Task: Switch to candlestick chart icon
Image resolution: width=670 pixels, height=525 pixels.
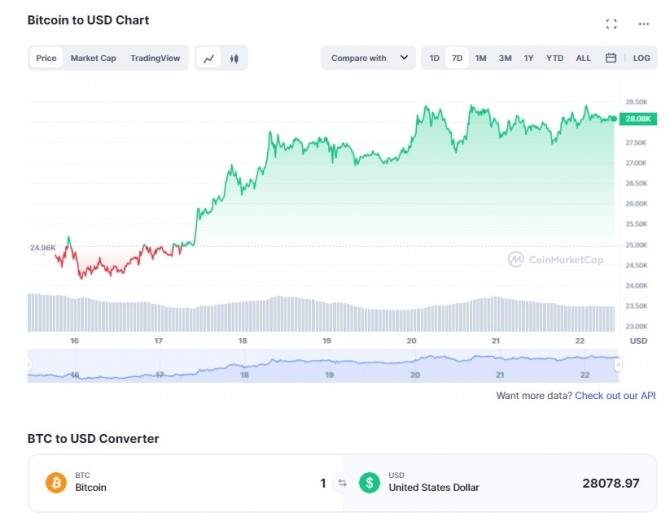Action: coord(234,58)
